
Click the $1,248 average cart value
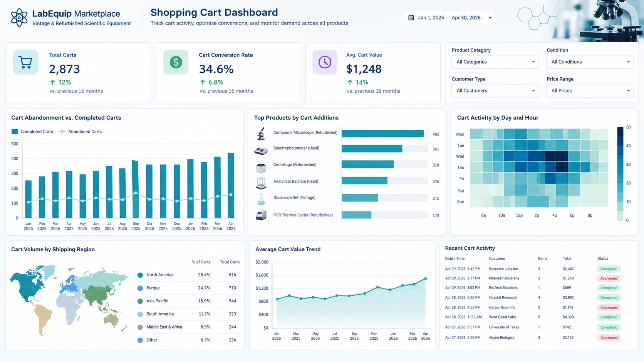click(x=364, y=69)
